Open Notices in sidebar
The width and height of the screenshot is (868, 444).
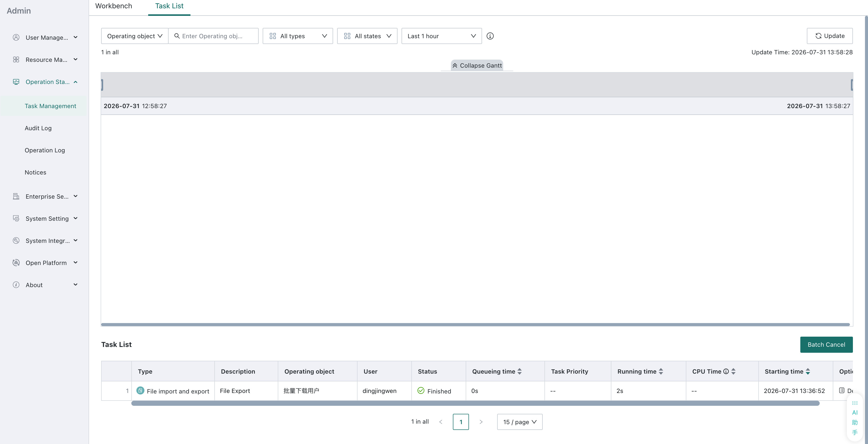(x=35, y=172)
